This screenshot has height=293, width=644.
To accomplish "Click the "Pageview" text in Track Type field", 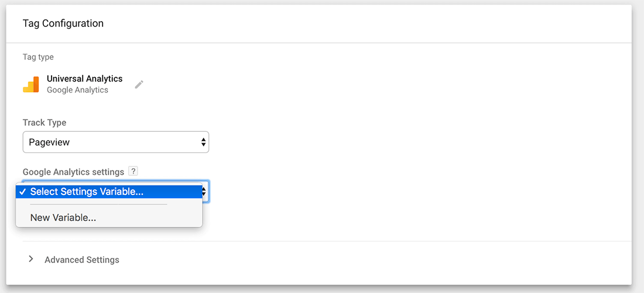I will pyautogui.click(x=49, y=142).
